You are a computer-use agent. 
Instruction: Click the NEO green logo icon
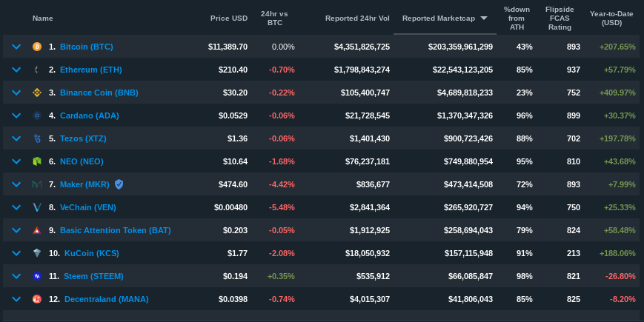(x=36, y=161)
